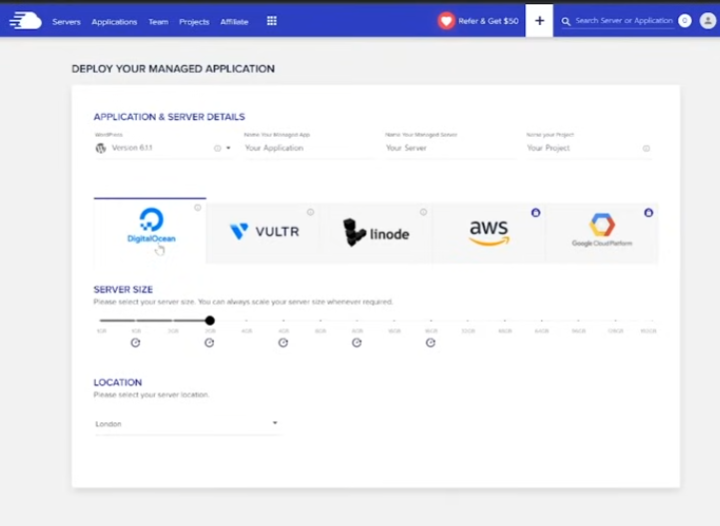Click the Linode tab info icon
Screen dimensions: 720x526
click(423, 212)
